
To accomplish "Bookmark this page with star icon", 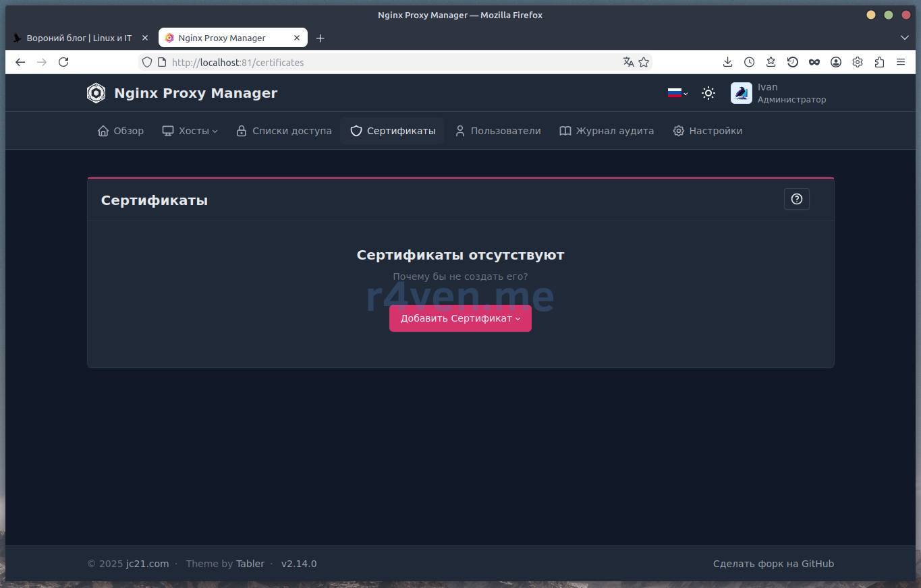I will (x=644, y=62).
